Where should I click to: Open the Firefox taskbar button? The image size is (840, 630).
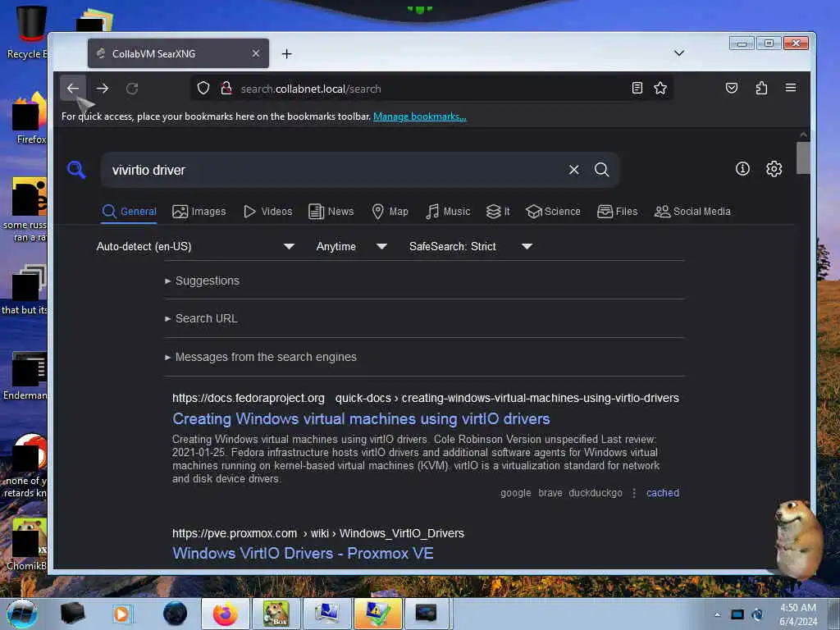[x=226, y=614]
